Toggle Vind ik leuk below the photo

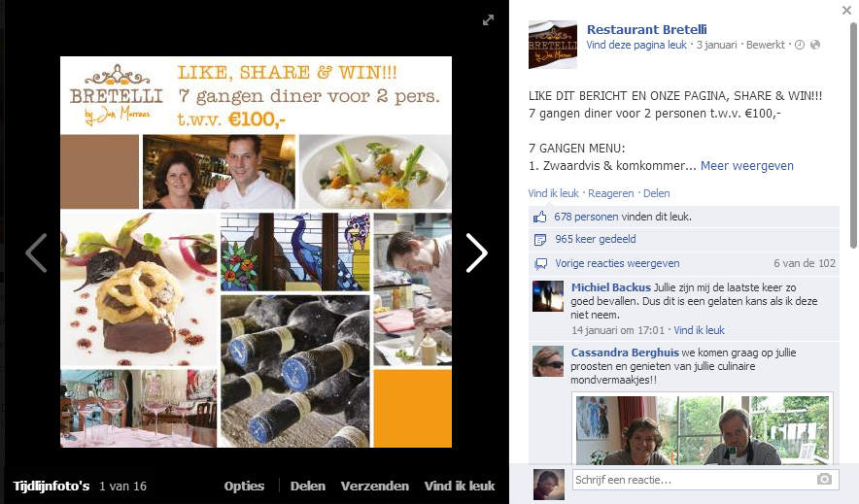point(460,486)
